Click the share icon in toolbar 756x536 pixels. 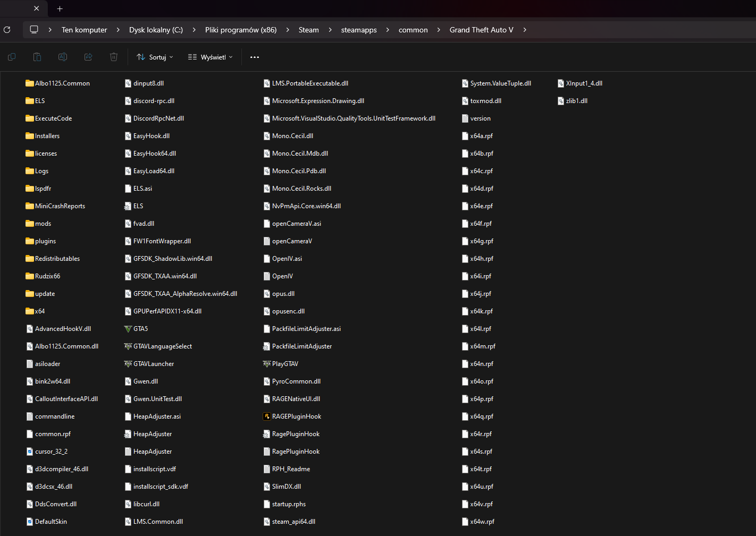tap(88, 57)
